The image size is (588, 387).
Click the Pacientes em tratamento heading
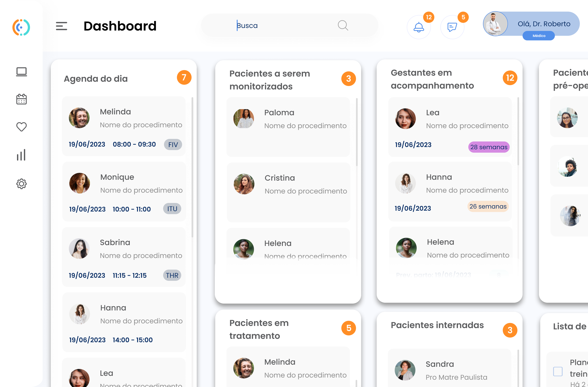pos(259,330)
